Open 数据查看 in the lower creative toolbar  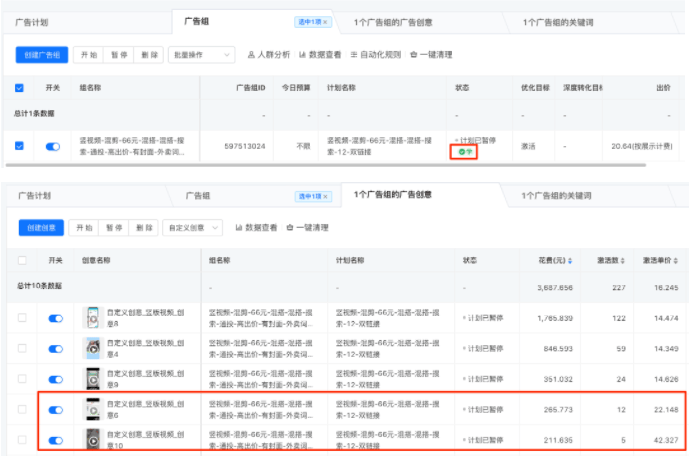tap(256, 228)
